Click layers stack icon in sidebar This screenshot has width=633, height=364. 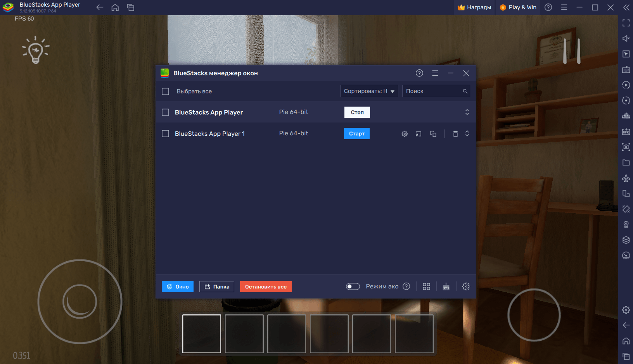626,240
